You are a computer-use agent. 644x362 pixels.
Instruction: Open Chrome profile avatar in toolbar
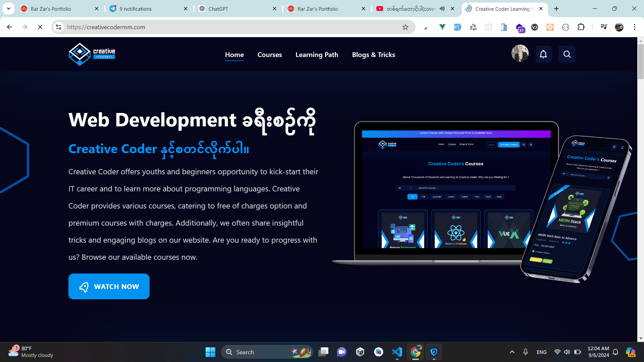619,27
